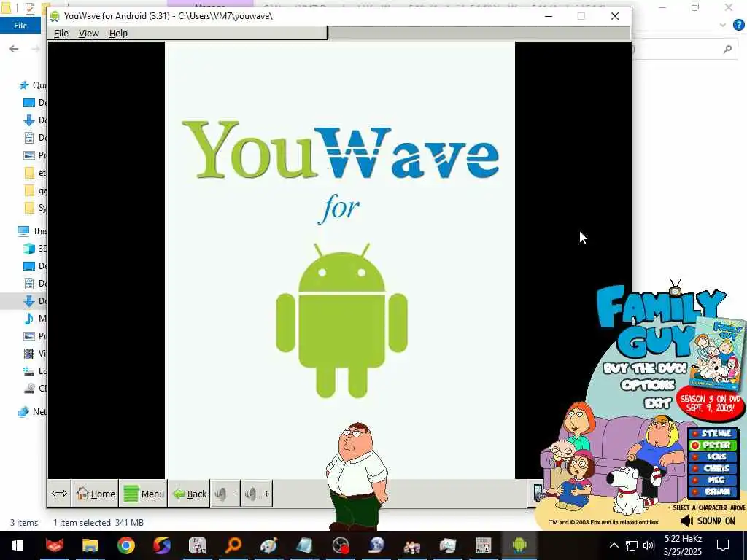Screen dimensions: 747x560
Task: Click the Back arrow in File Explorer
Action: [x=15, y=49]
